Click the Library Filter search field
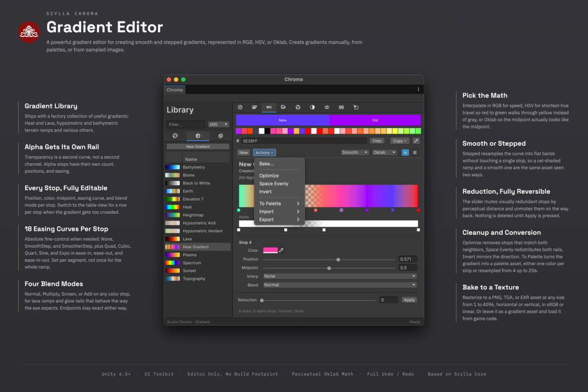588x392 pixels. [186, 125]
